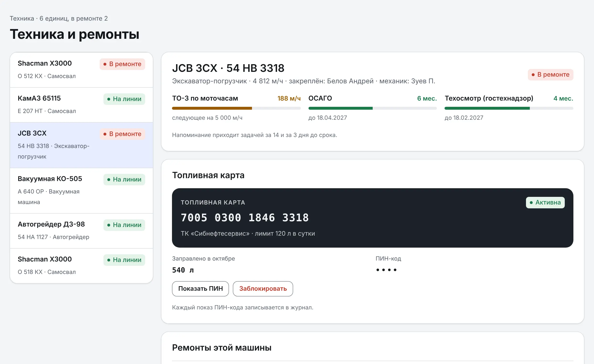Click the Техосмотр 4 мес. value
Viewport: 594px width, 364px height.
(563, 98)
